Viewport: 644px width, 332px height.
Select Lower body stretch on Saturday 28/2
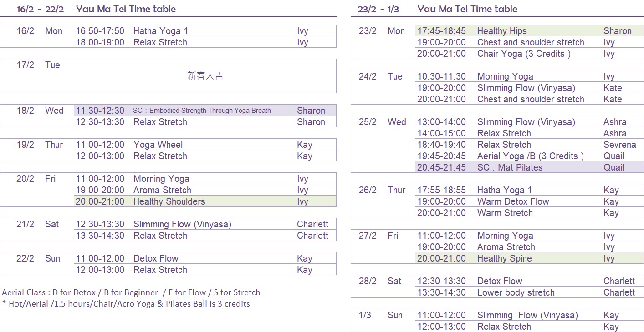click(x=516, y=292)
